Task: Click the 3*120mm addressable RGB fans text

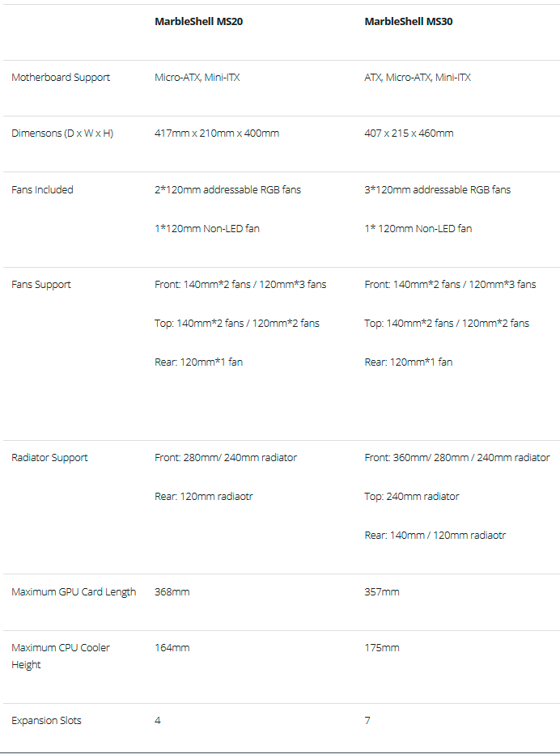Action: tap(438, 190)
